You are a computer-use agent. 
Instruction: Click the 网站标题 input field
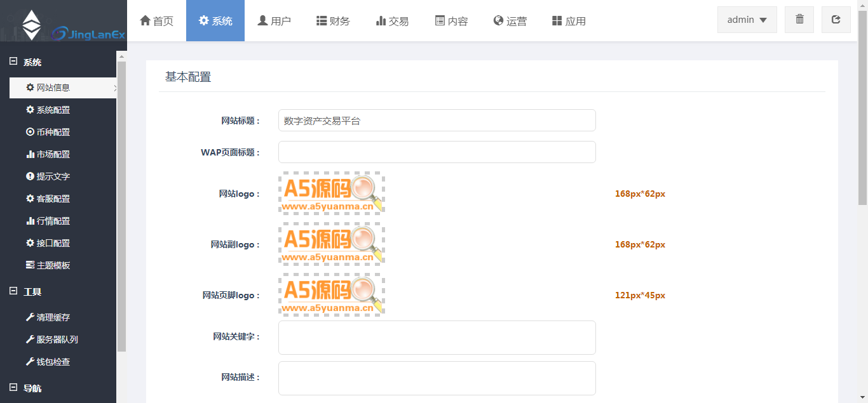[437, 121]
